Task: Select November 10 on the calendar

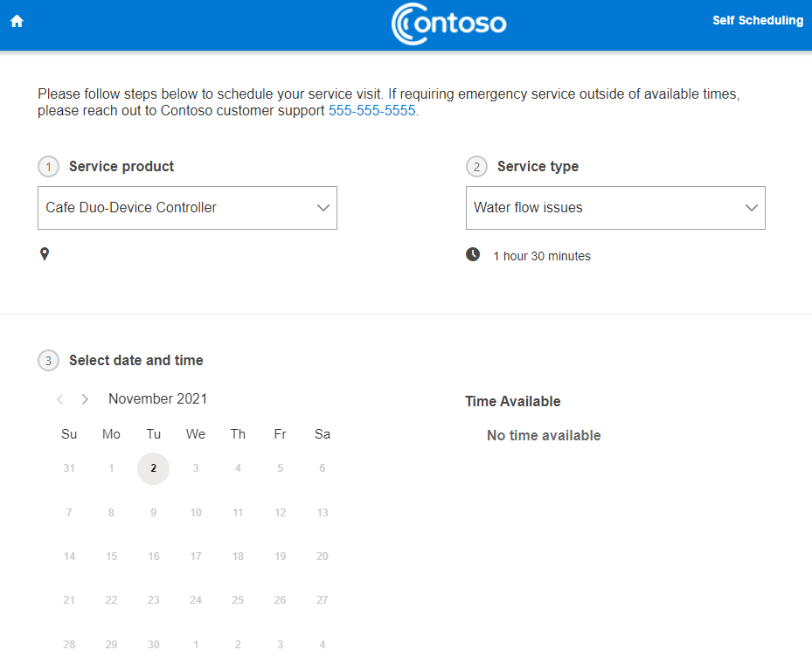Action: pyautogui.click(x=196, y=512)
